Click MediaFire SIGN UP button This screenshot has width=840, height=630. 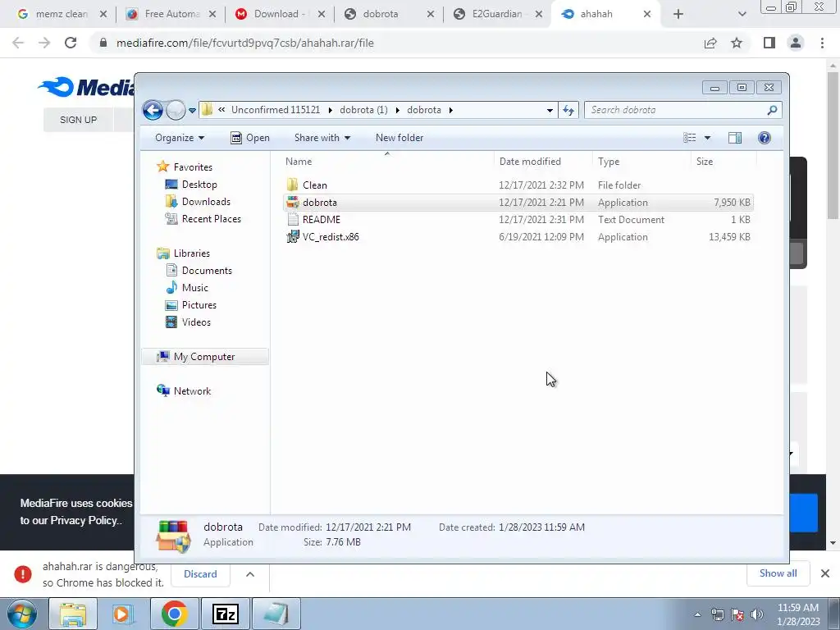click(78, 120)
